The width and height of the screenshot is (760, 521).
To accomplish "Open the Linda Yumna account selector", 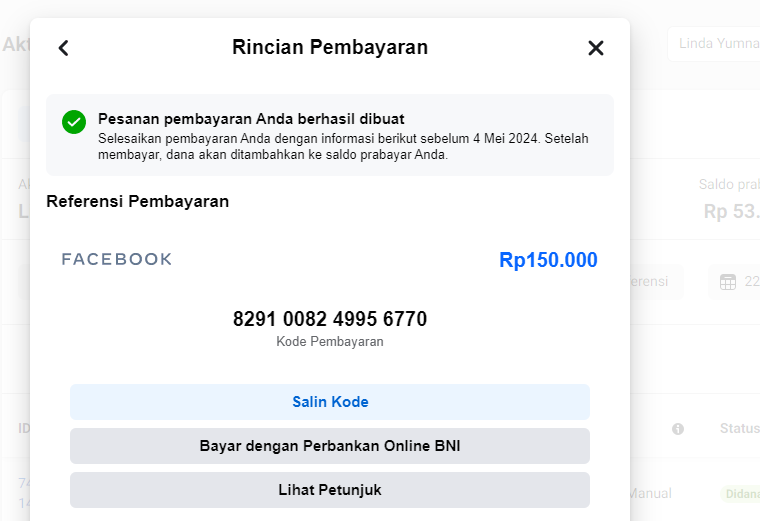I will (x=713, y=44).
